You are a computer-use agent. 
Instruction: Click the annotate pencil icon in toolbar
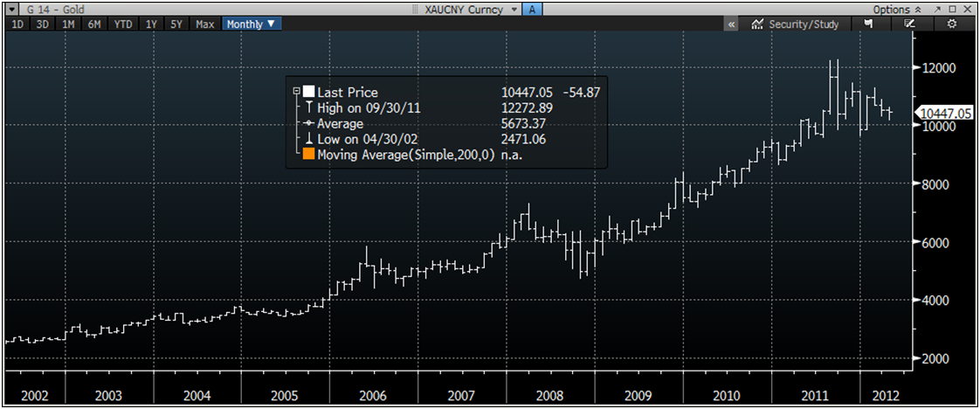point(909,24)
